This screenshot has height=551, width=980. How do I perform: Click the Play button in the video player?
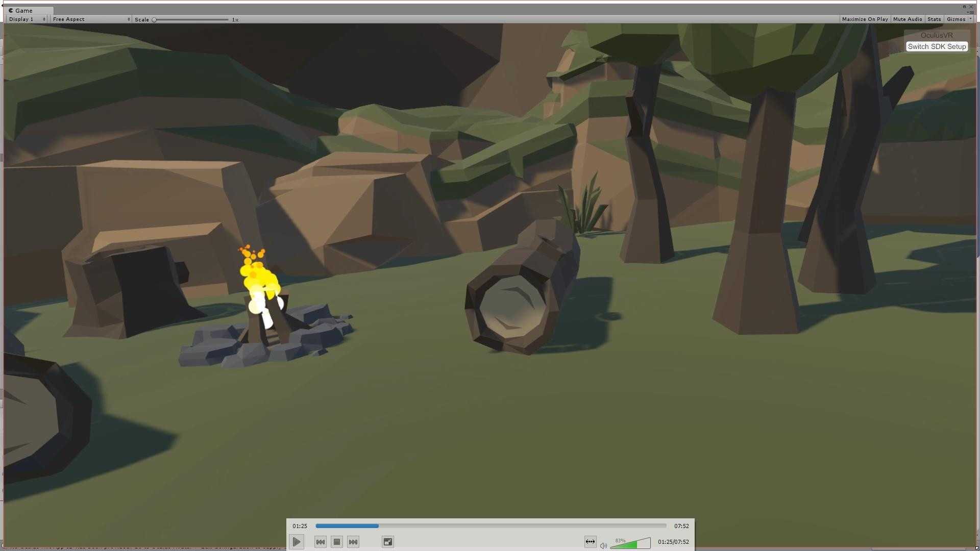(x=297, y=542)
